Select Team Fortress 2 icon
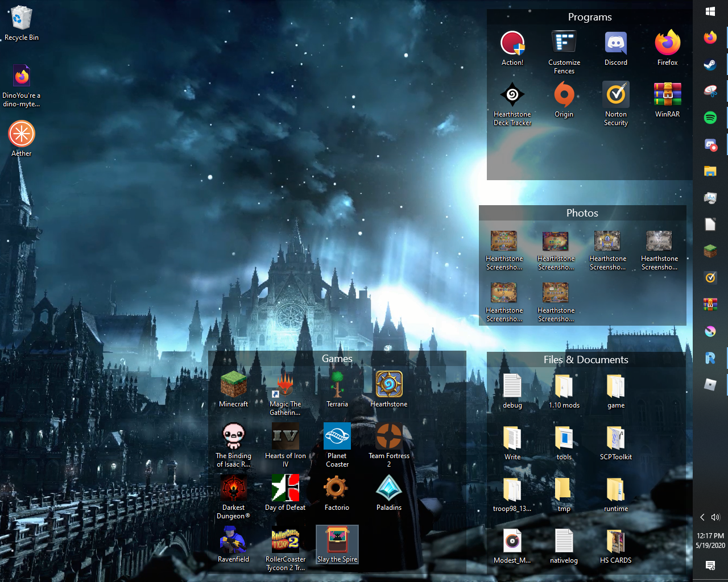The image size is (728, 582). point(389,445)
